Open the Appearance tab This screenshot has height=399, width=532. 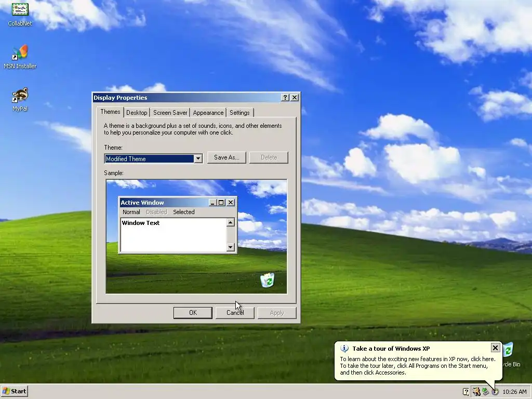(x=208, y=113)
